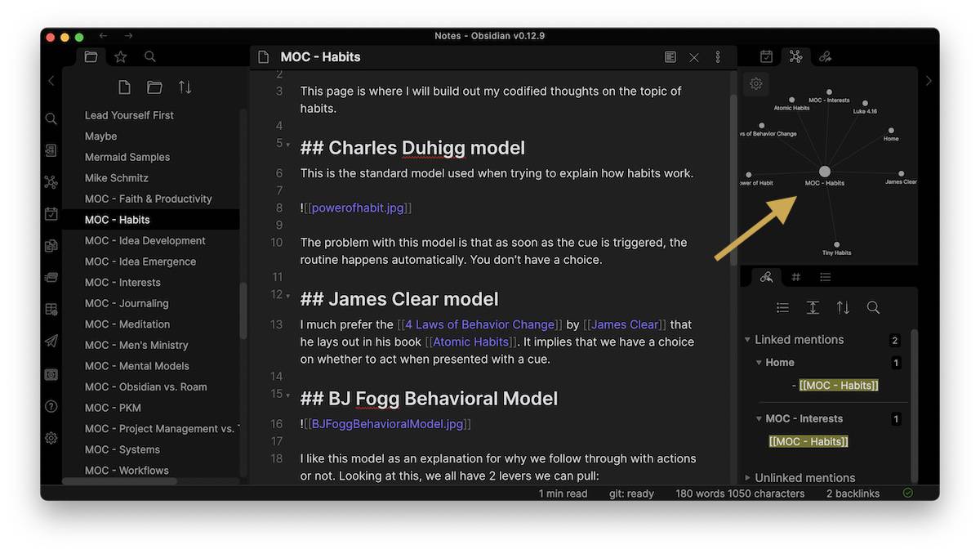The height and width of the screenshot is (554, 980).
Task: Click the MOC - Interests graph node
Action: pos(829,92)
